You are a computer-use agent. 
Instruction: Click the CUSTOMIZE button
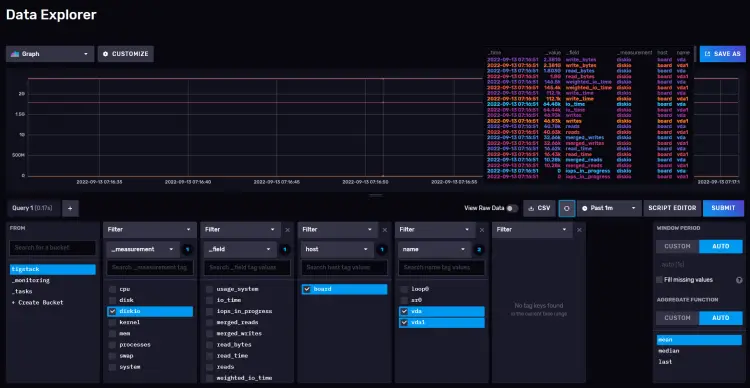126,54
